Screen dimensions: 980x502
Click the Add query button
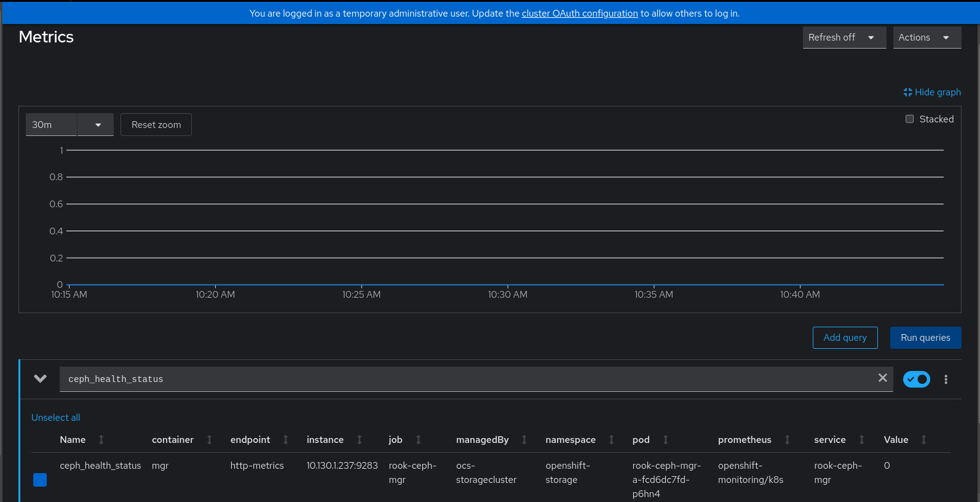(x=845, y=338)
